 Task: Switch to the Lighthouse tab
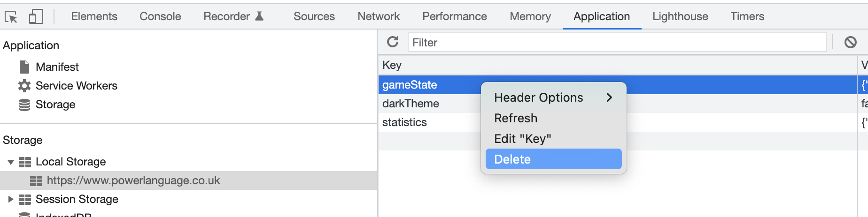click(x=680, y=16)
